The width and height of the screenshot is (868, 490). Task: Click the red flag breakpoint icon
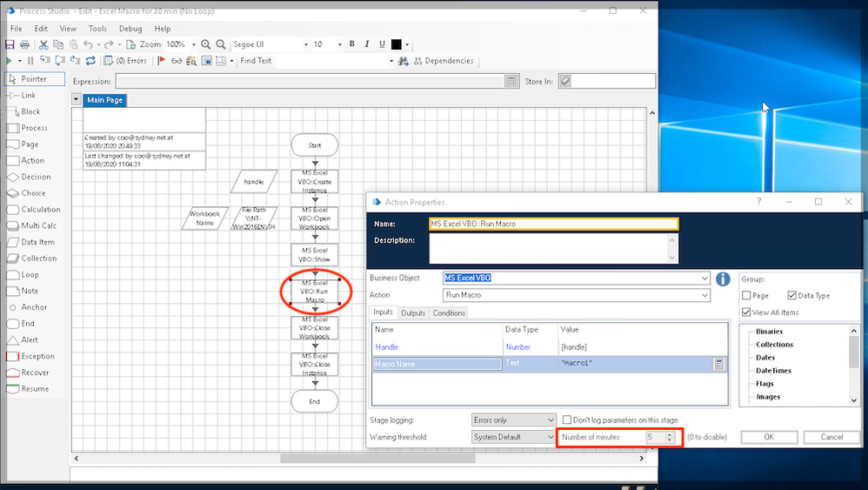pos(161,60)
